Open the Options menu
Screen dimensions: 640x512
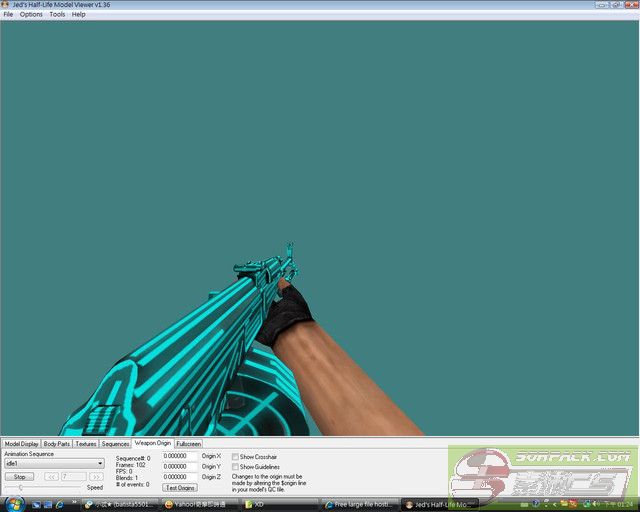point(31,14)
